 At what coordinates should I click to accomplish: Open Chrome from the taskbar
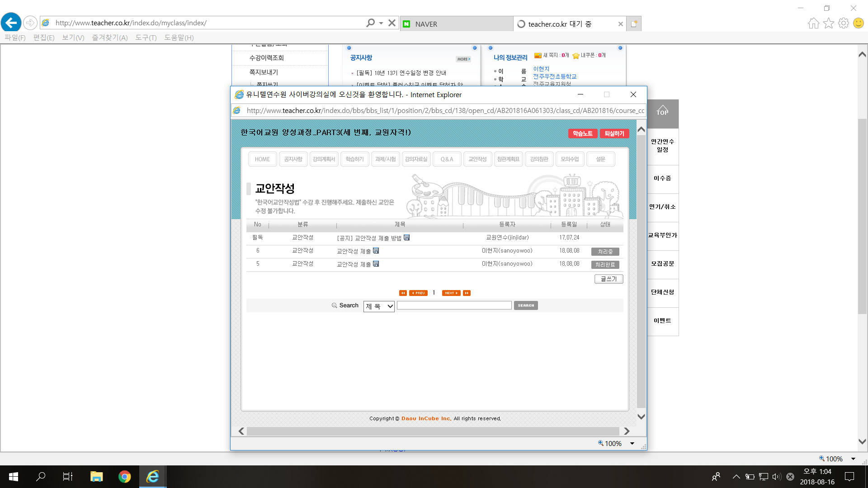[124, 477]
